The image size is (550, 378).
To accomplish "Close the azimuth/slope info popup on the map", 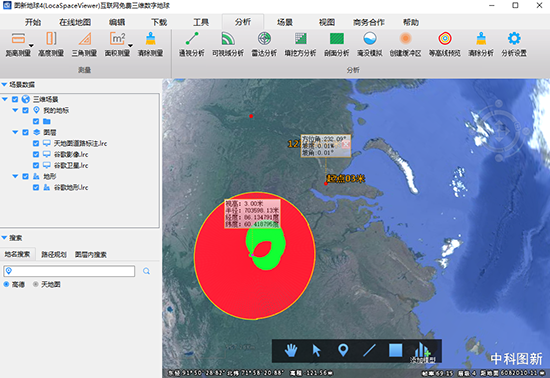I will click(x=346, y=144).
